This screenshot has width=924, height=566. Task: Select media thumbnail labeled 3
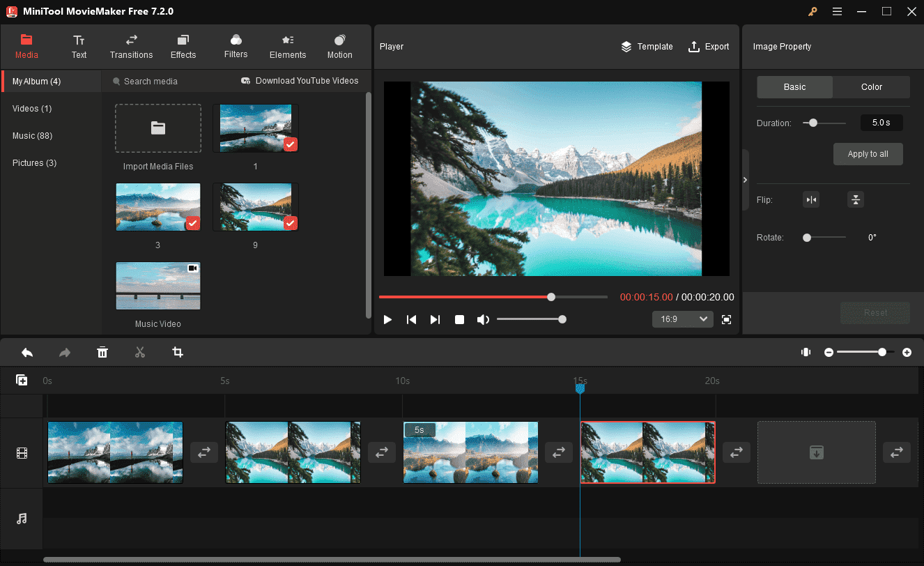pyautogui.click(x=158, y=207)
